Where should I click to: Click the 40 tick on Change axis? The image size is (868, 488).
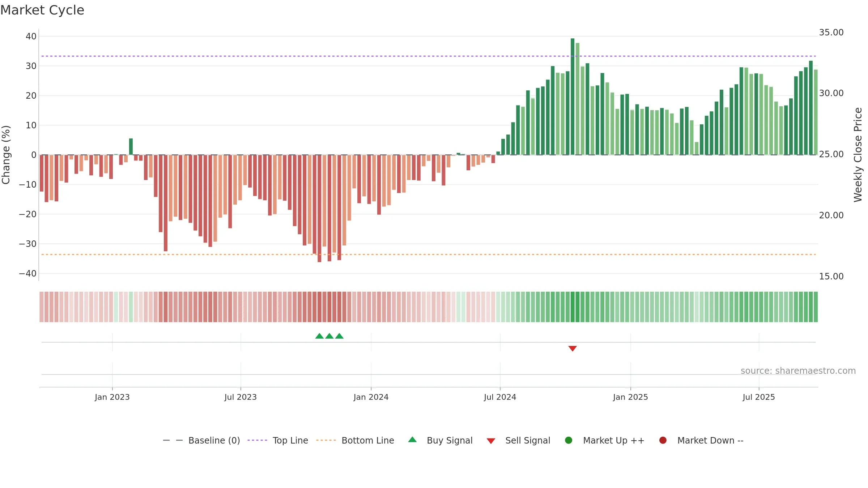pos(31,36)
